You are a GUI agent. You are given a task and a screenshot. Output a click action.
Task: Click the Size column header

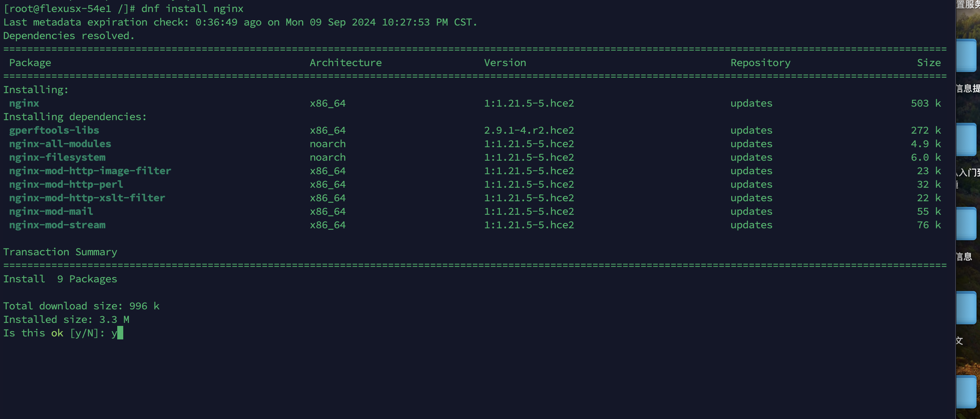pyautogui.click(x=928, y=63)
